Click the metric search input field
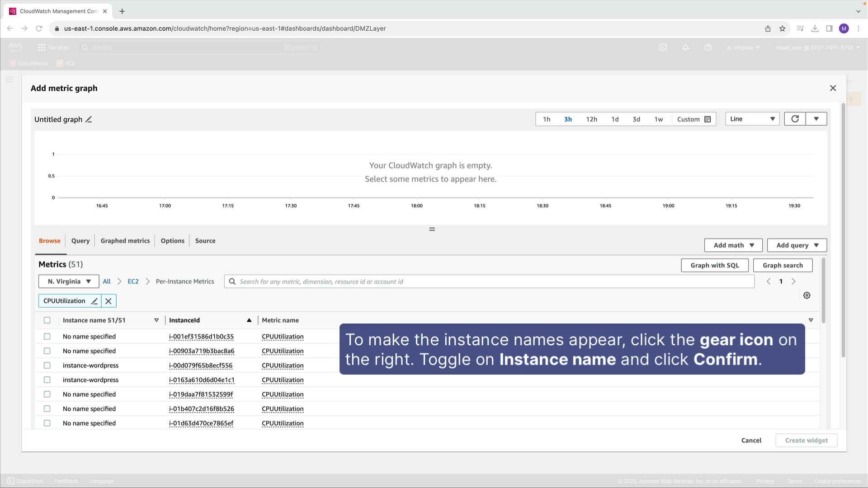This screenshot has height=488, width=868. tap(493, 282)
